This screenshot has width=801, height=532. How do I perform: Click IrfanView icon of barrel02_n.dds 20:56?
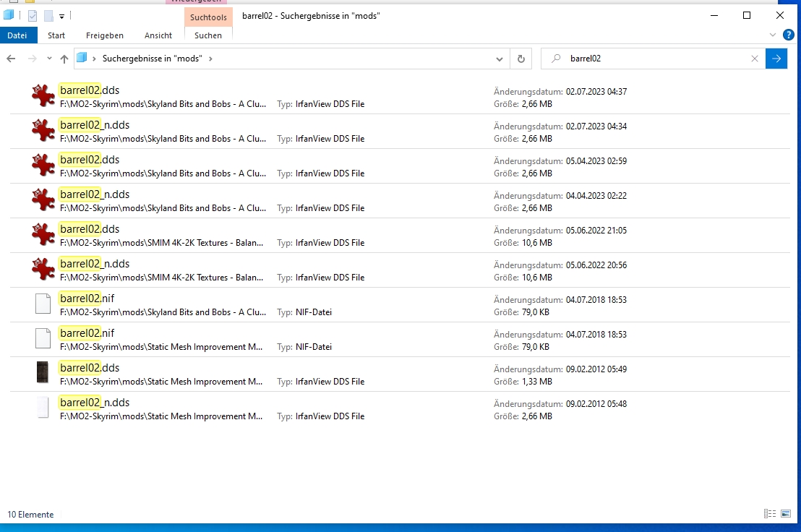coord(43,270)
